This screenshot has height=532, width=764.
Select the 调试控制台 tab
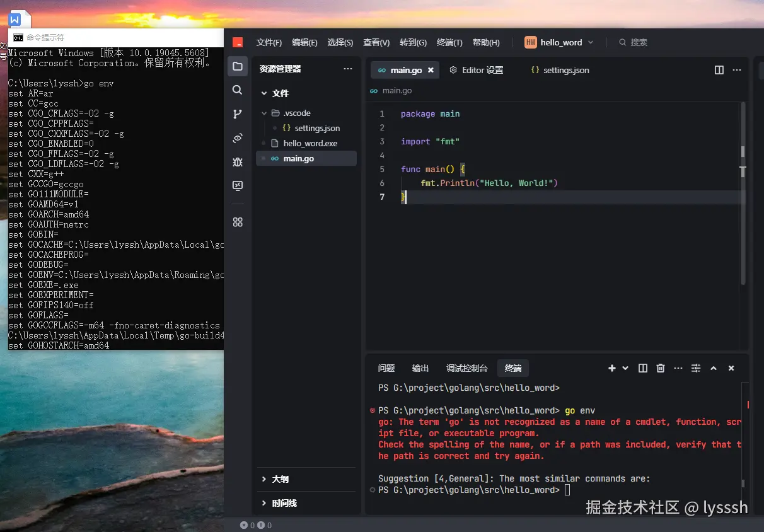466,368
